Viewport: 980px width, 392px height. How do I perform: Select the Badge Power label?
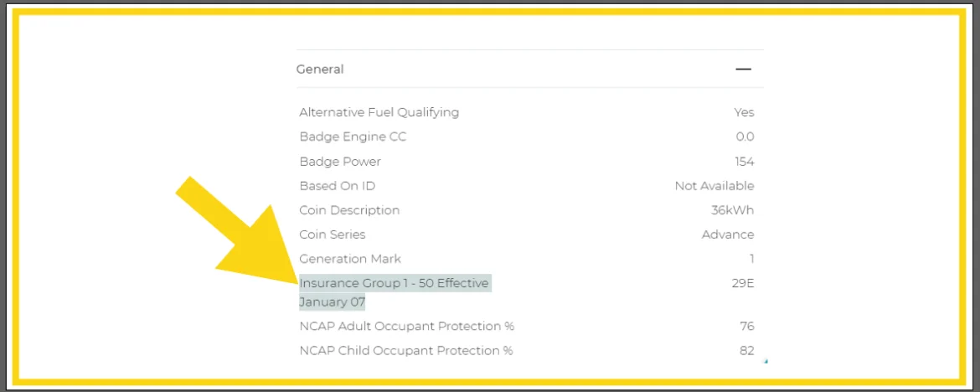coord(340,162)
